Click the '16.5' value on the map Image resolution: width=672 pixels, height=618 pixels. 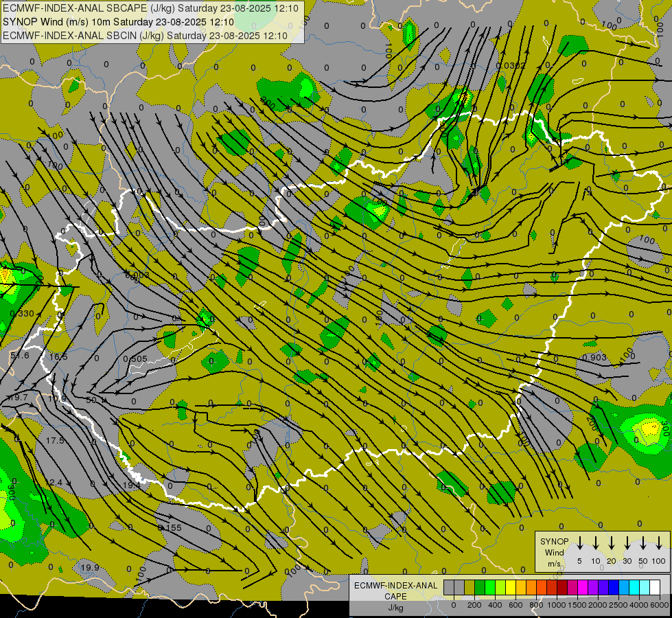click(x=58, y=356)
